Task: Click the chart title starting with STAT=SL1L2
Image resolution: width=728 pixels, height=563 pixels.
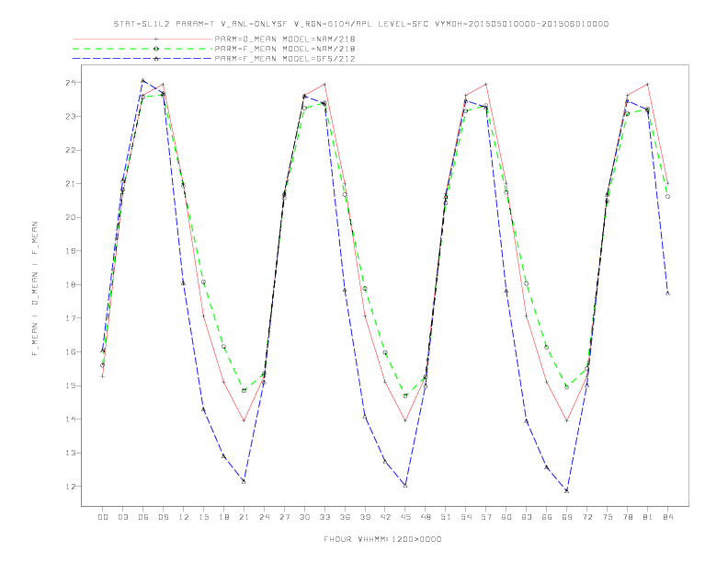Action: point(361,24)
